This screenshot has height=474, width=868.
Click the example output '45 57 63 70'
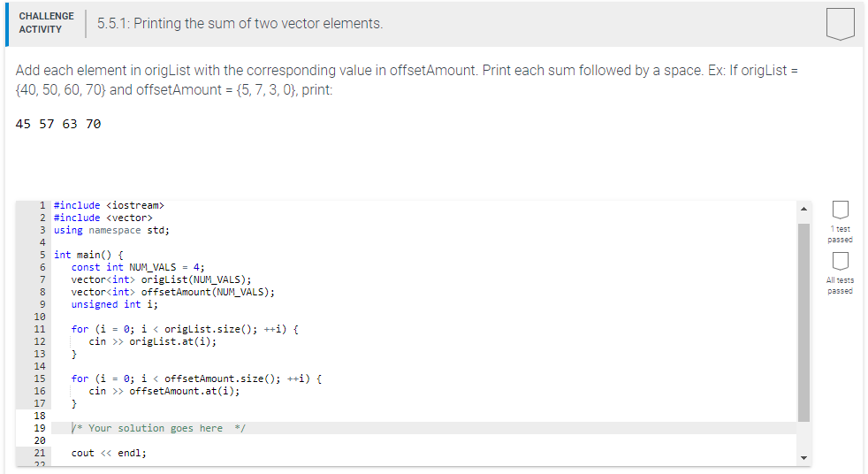pyautogui.click(x=58, y=124)
